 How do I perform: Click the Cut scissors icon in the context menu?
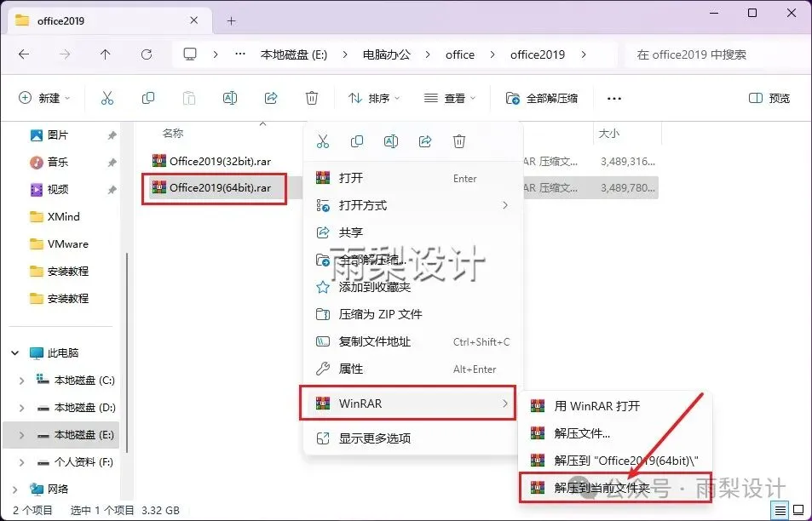click(323, 141)
